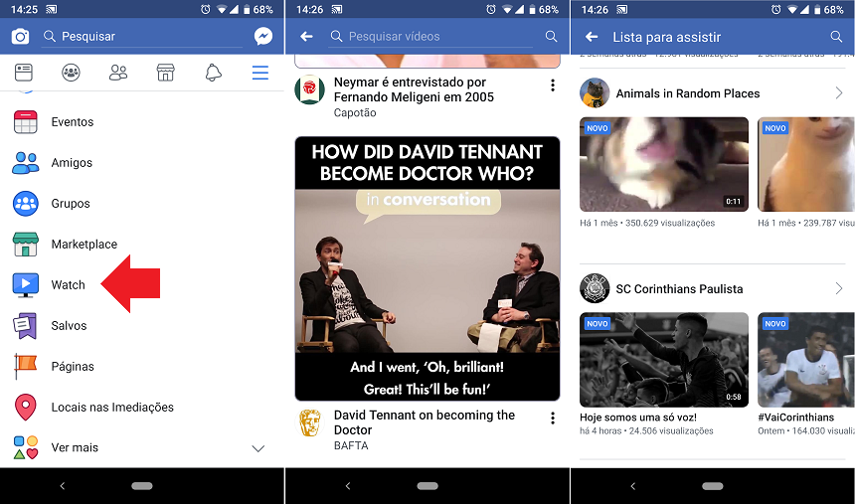The width and height of the screenshot is (855, 504).
Task: Open the BAFTA page name
Action: [351, 445]
